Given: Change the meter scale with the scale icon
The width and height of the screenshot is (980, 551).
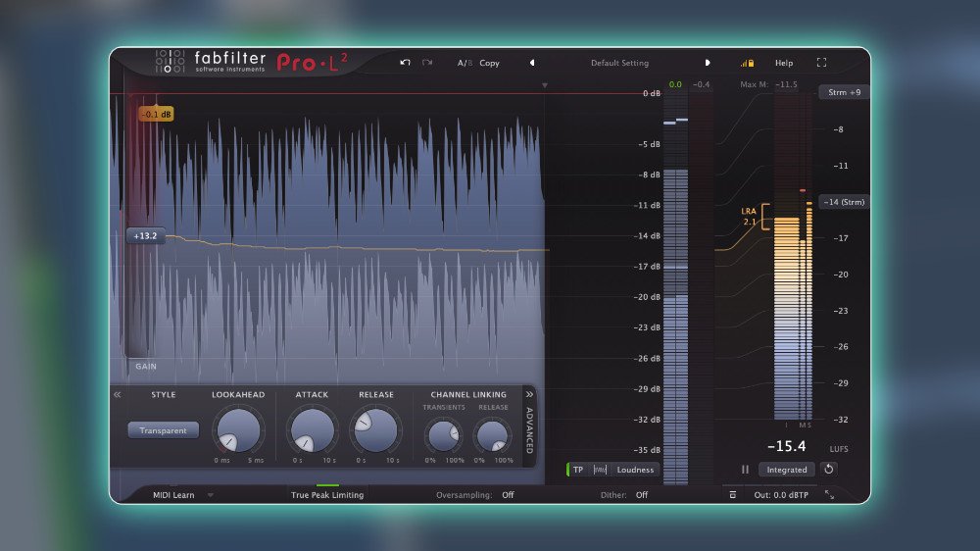Looking at the screenshot, I should 600,470.
